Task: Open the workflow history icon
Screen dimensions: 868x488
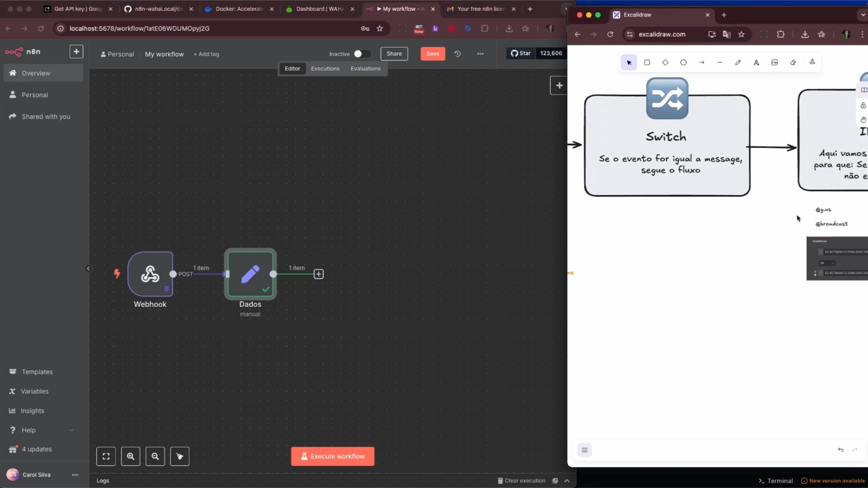Action: click(x=458, y=54)
